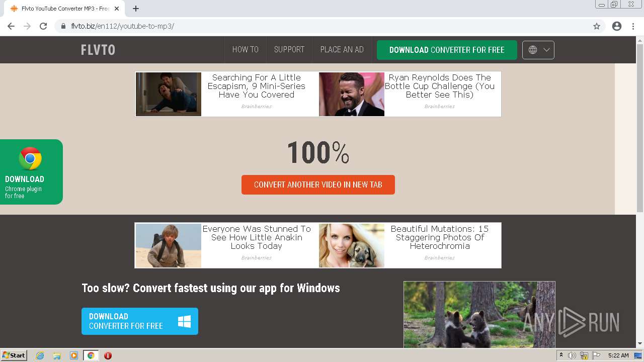644x362 pixels.
Task: Open the HOW TO menu item
Action: pos(245,50)
